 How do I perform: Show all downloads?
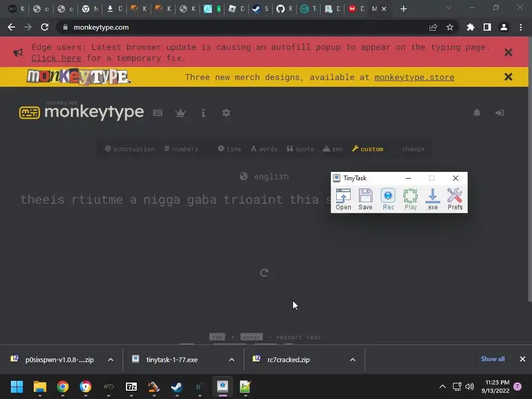coord(493,359)
